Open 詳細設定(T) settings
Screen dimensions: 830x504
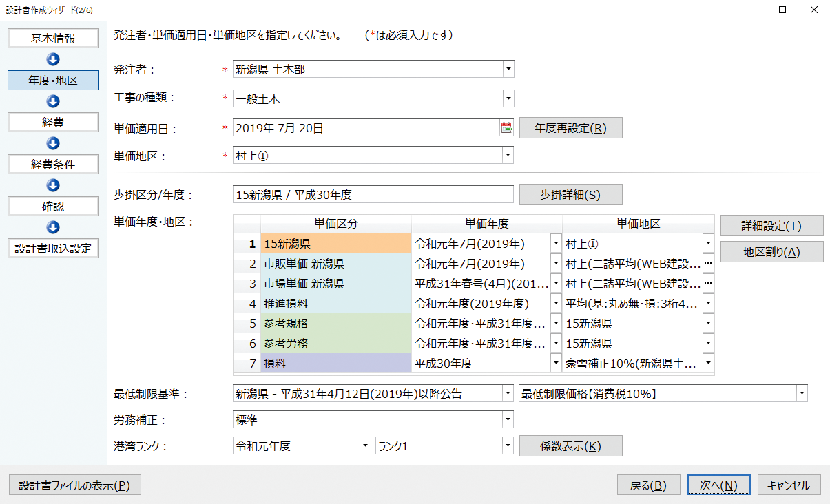[x=771, y=225]
